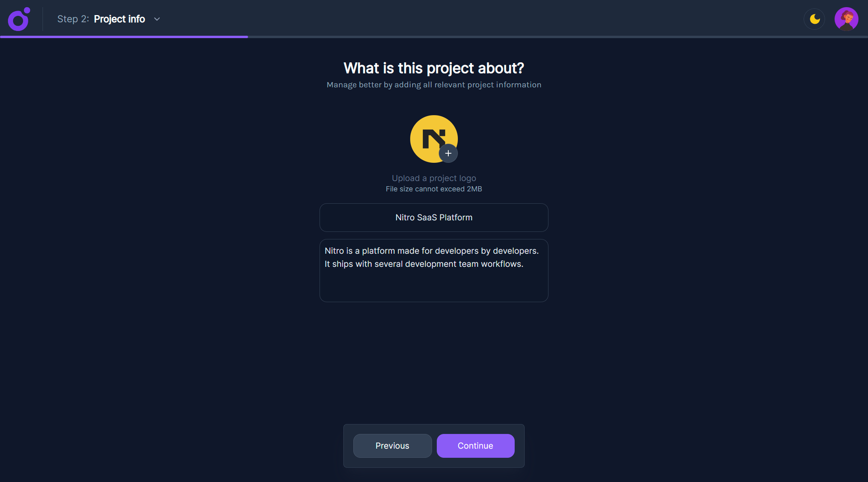Image resolution: width=868 pixels, height=482 pixels.
Task: Click 'Upload a project logo' text
Action: [434, 178]
